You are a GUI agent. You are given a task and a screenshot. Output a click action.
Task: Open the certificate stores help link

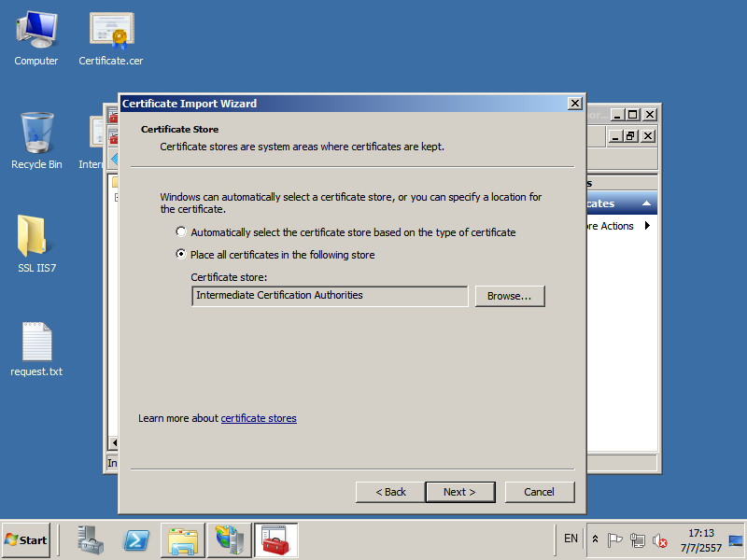[x=259, y=418]
